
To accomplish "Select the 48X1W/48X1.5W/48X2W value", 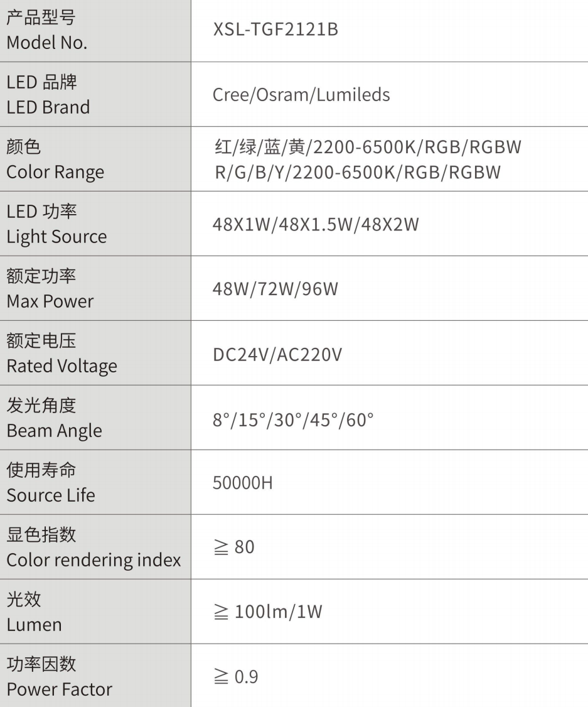I will coord(316,225).
